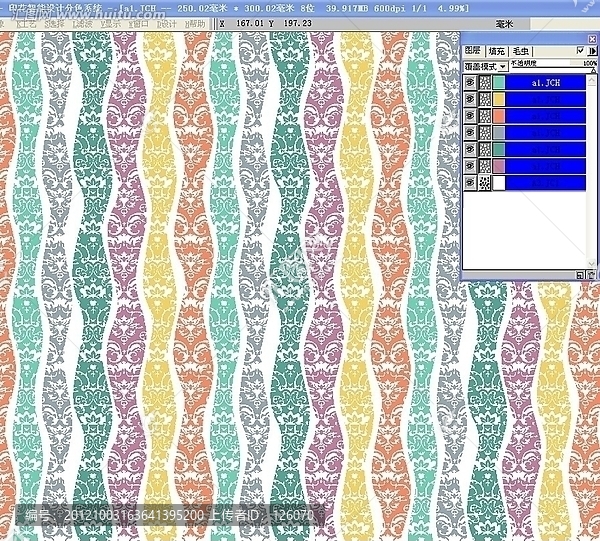Create a new layer with the bottom panel icon
Image resolution: width=600 pixels, height=541 pixels.
click(x=580, y=275)
